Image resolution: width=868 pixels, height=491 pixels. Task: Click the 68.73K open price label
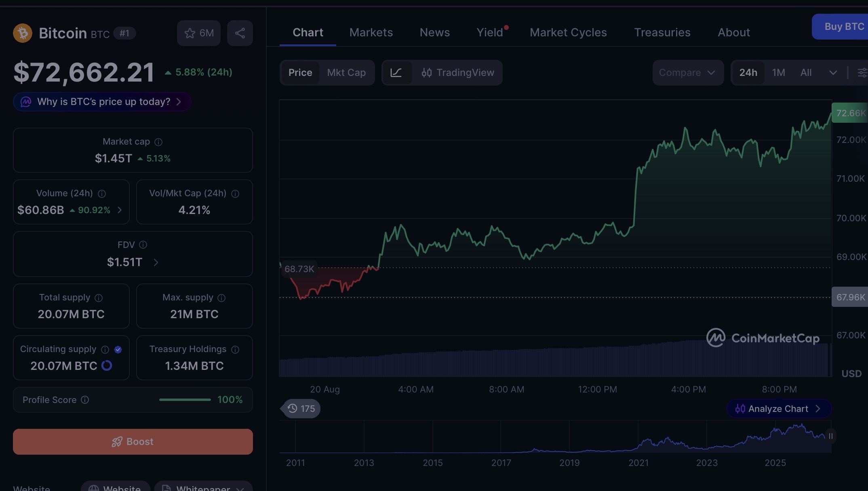[x=299, y=269]
